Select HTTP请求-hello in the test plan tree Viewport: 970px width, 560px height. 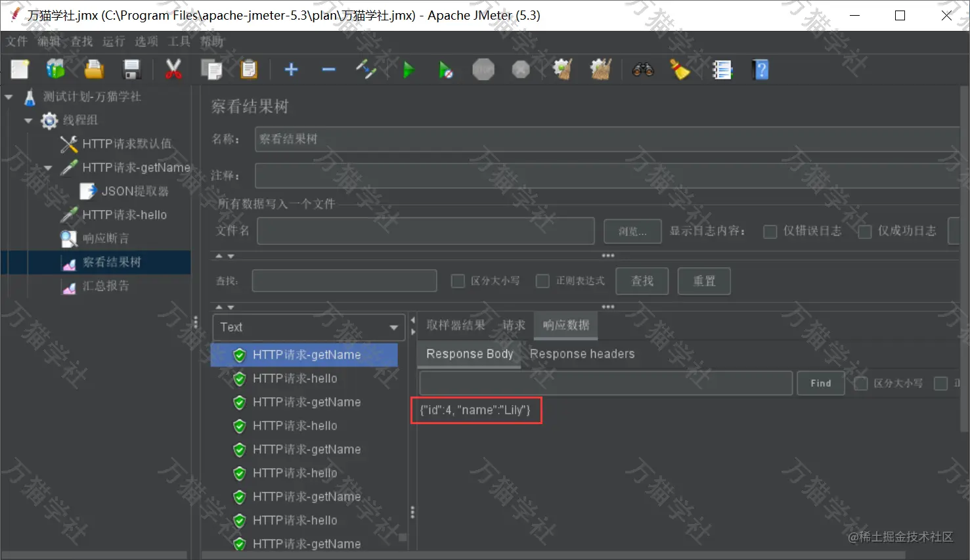pyautogui.click(x=124, y=215)
